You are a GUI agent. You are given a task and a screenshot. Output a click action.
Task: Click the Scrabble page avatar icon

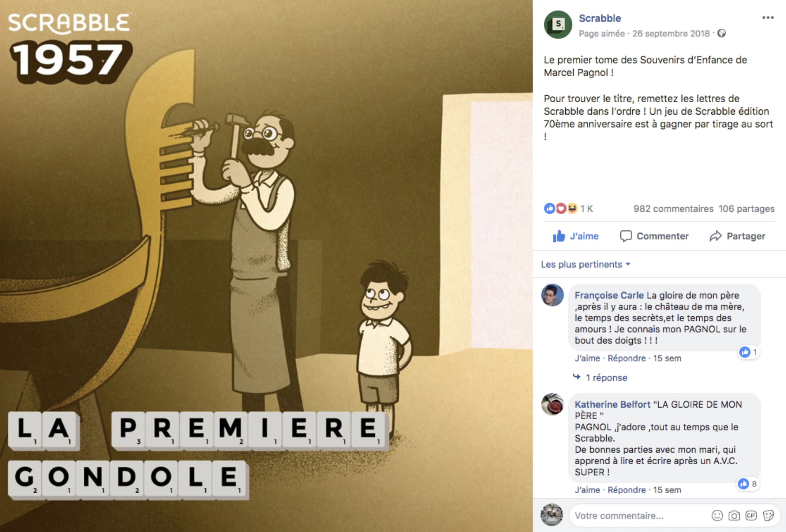point(558,25)
